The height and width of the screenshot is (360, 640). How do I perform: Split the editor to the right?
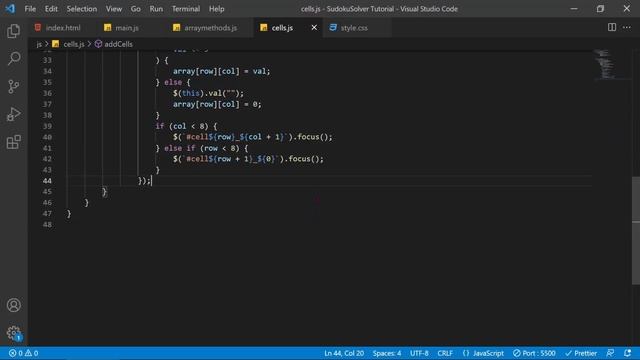pyautogui.click(x=611, y=27)
